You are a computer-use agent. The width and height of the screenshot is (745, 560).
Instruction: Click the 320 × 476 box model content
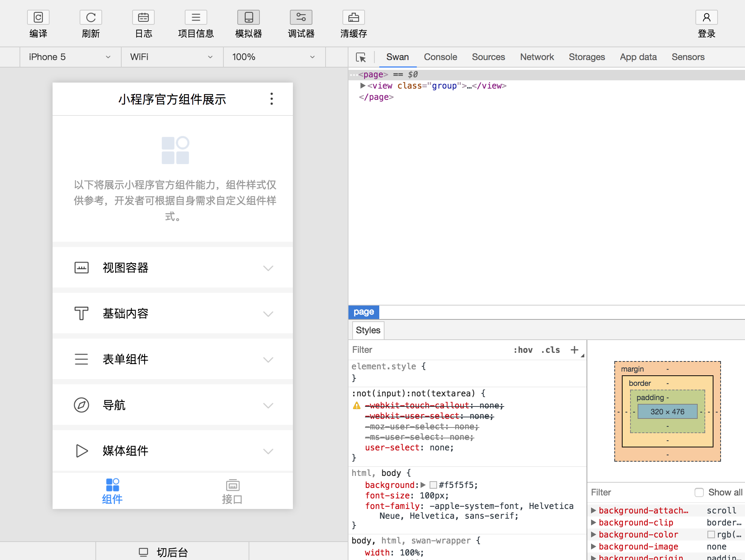click(668, 412)
